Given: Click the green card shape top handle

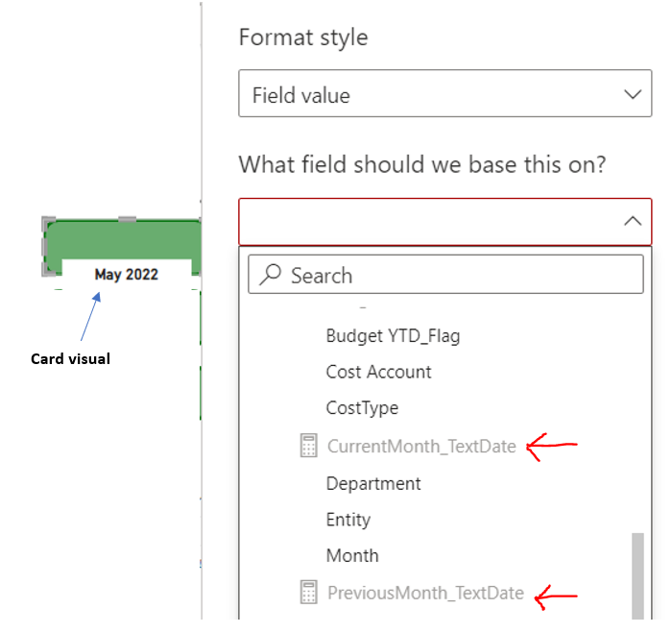Looking at the screenshot, I should (127, 220).
